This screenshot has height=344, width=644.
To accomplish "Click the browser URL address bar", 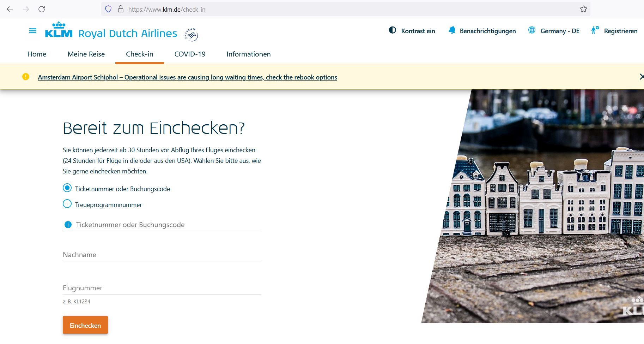I will coord(346,9).
